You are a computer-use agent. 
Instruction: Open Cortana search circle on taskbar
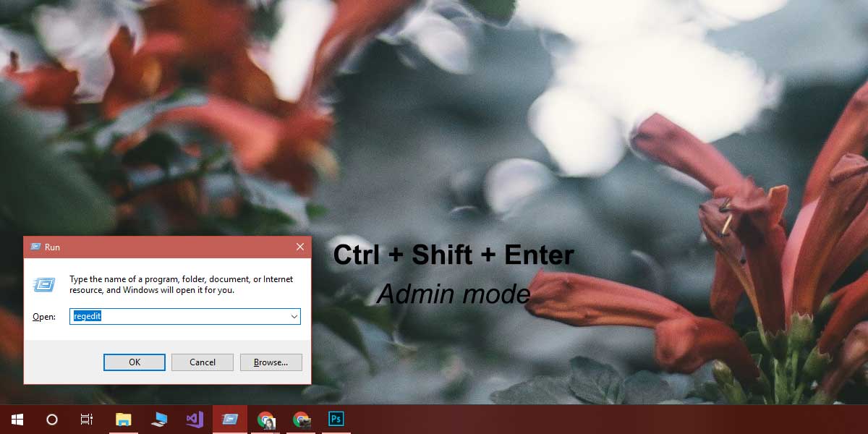52,420
